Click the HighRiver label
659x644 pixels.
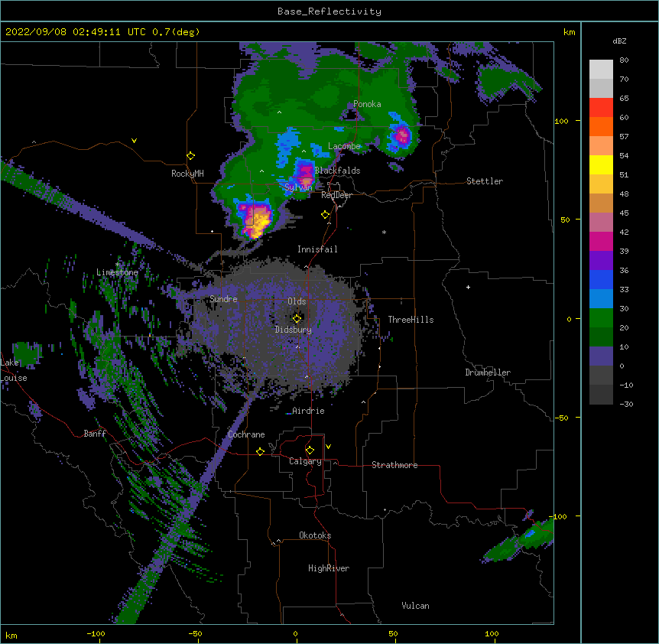(329, 568)
